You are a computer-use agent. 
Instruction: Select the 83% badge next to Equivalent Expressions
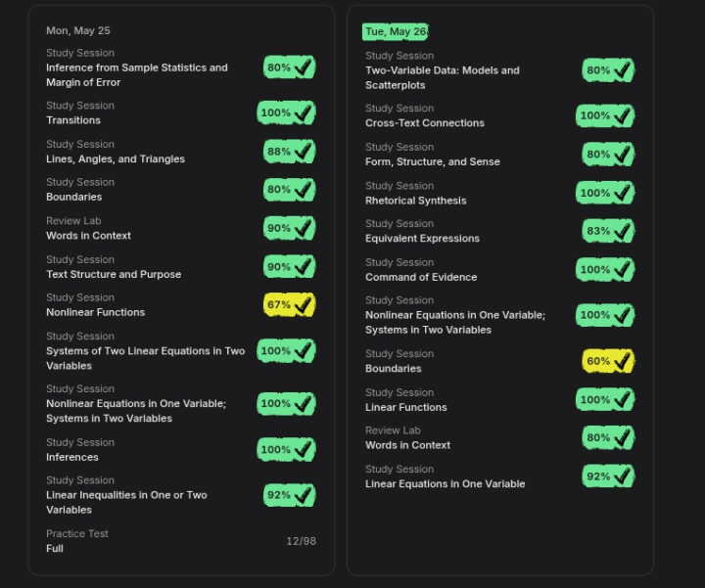click(608, 231)
